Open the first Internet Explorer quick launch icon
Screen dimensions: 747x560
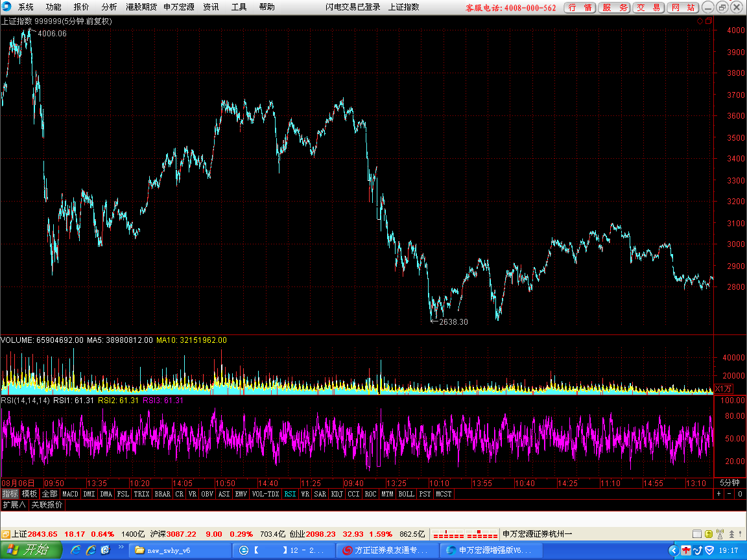pos(75,550)
